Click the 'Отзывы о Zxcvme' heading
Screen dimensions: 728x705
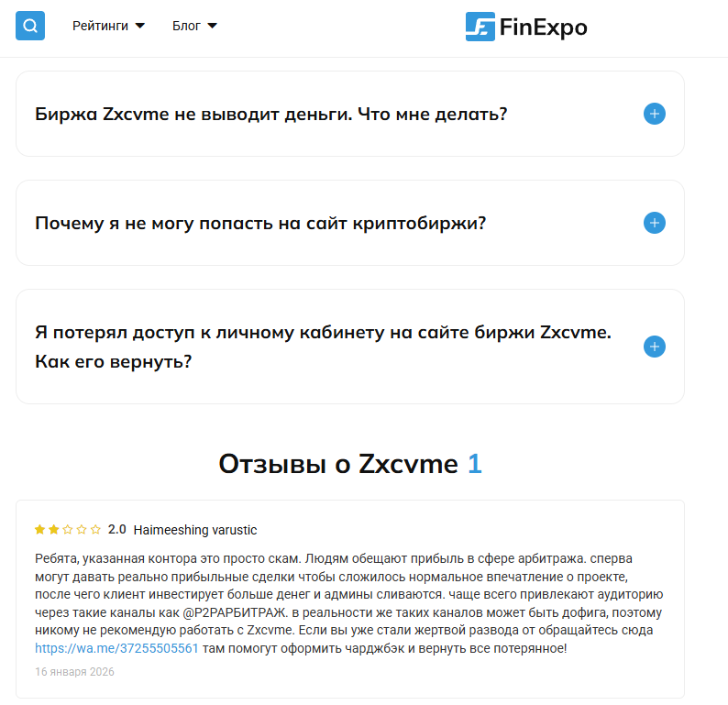pos(337,464)
